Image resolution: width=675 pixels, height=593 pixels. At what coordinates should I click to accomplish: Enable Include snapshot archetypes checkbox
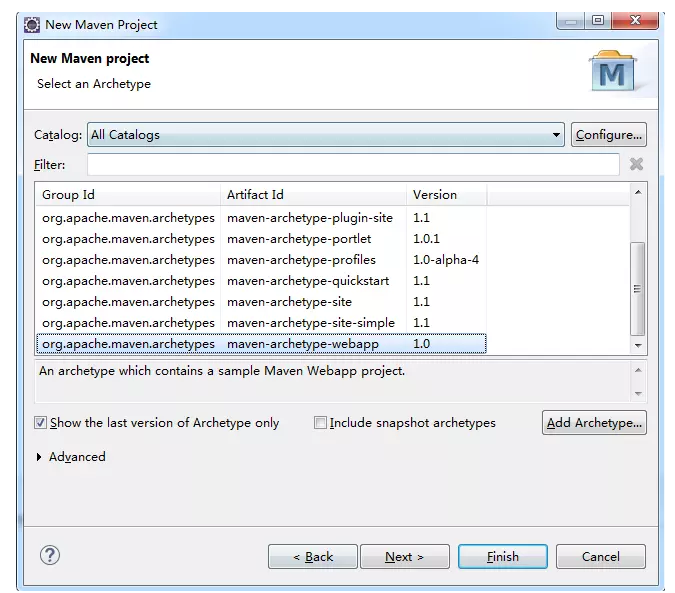pos(321,423)
